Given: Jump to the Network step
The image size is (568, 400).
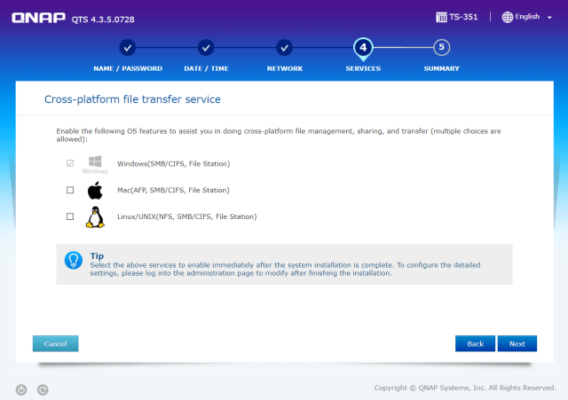Looking at the screenshot, I should 284,47.
